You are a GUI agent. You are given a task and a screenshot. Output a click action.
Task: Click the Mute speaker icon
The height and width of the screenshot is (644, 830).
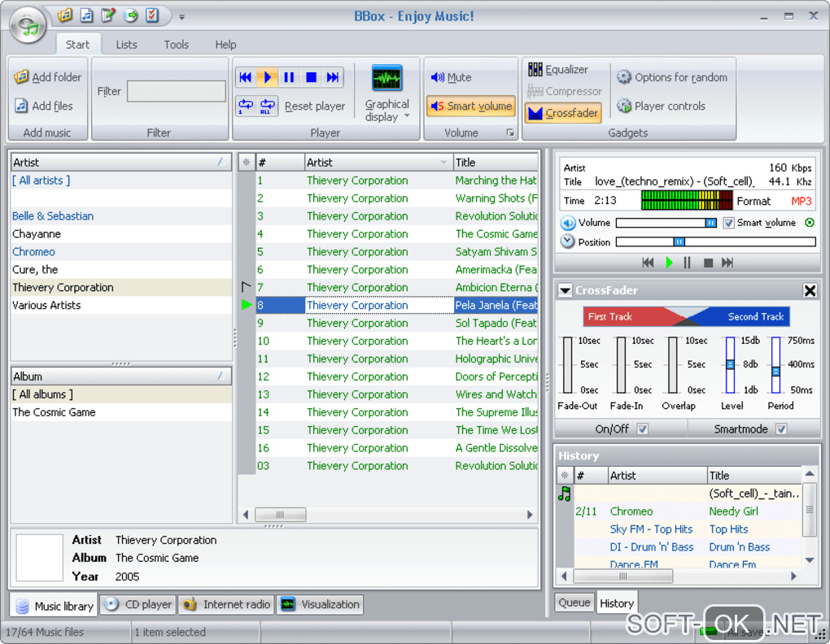(437, 77)
